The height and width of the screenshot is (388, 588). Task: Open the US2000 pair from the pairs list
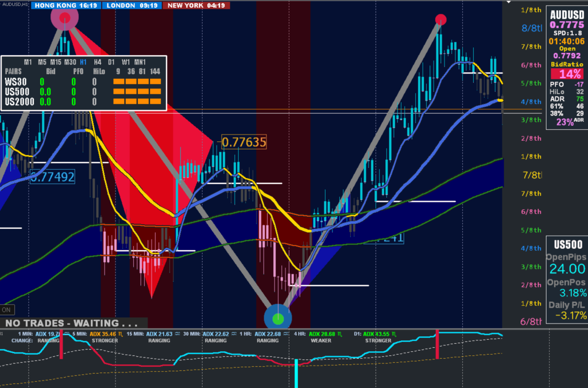[x=18, y=102]
